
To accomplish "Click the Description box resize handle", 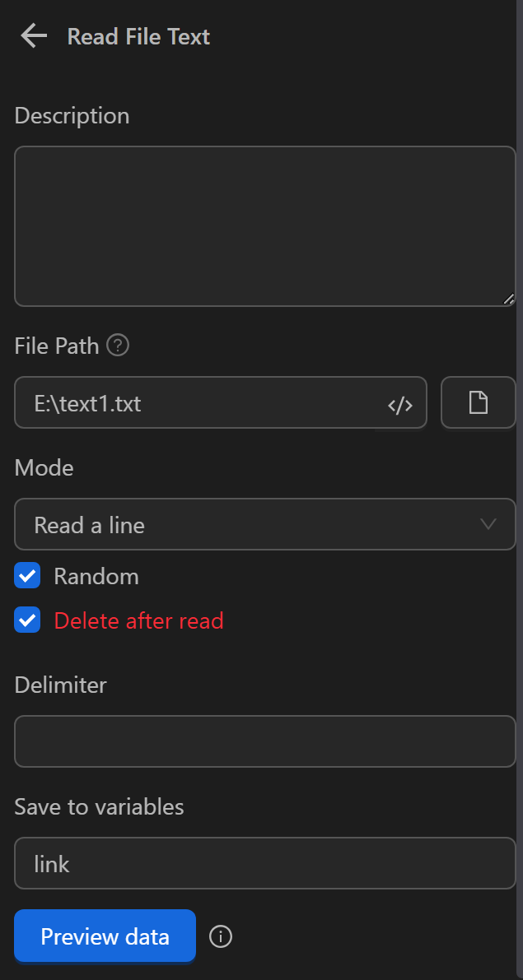I will 508,300.
